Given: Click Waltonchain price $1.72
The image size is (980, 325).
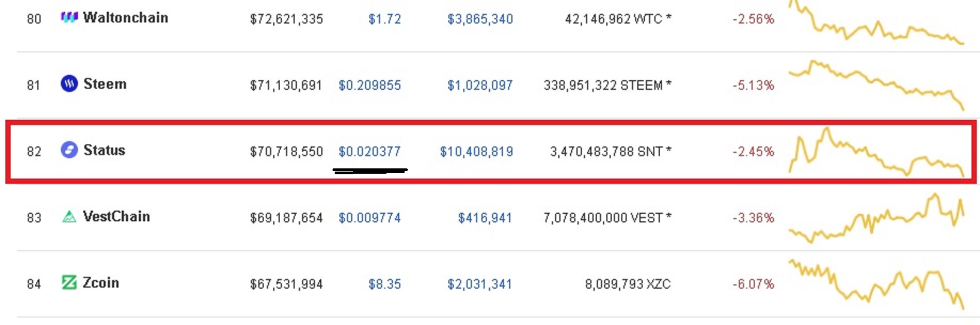Looking at the screenshot, I should click(x=384, y=19).
